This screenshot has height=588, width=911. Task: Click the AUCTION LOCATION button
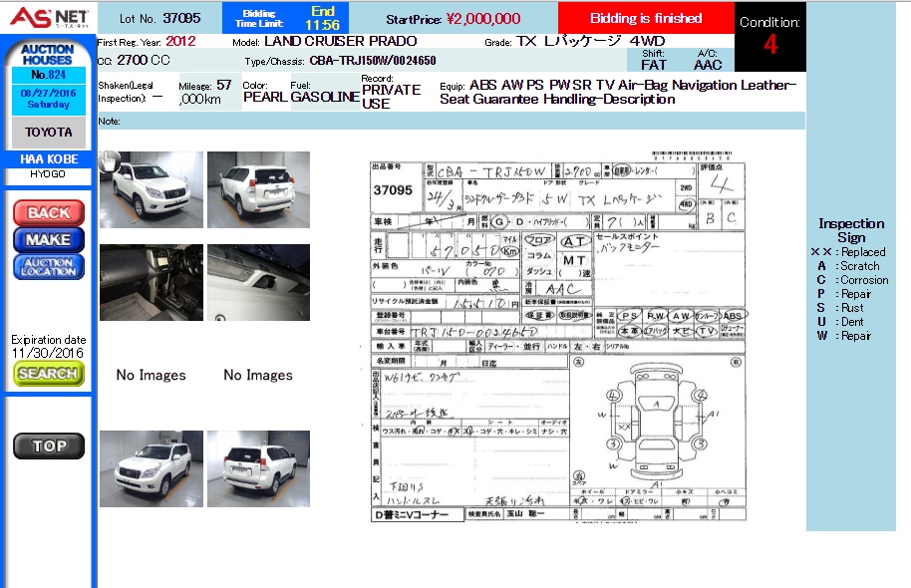(48, 267)
